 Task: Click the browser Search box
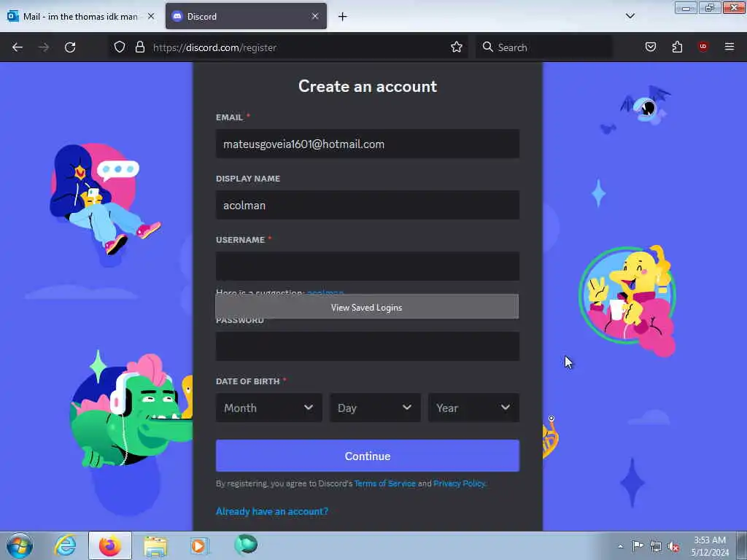pos(544,47)
